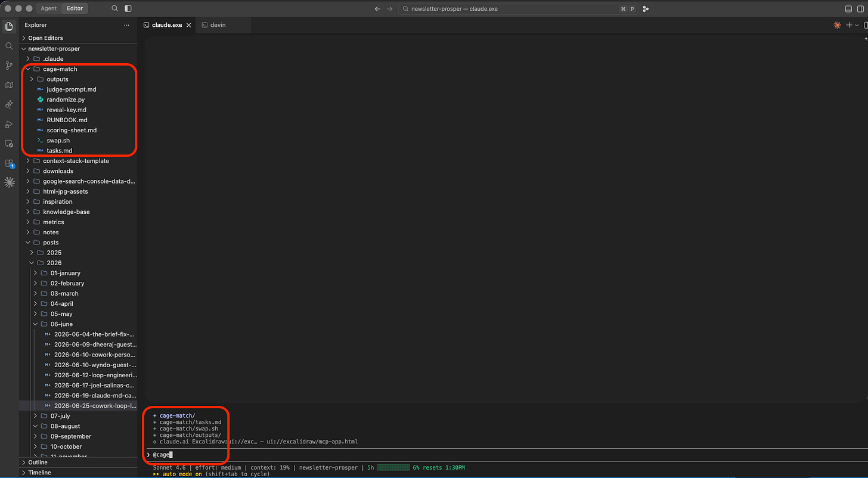Viewport: 868px width, 478px height.
Task: Expand the google-search-console-data folder
Action: tap(78, 181)
